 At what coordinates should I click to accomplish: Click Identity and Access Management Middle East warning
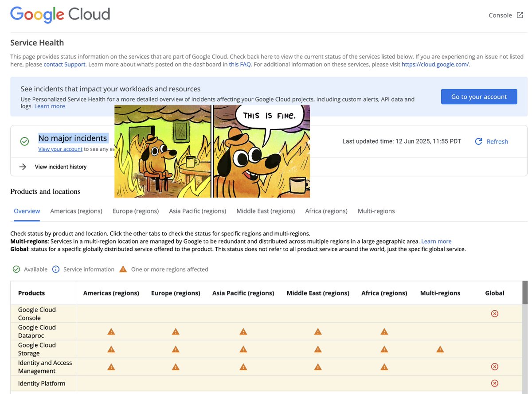click(318, 367)
